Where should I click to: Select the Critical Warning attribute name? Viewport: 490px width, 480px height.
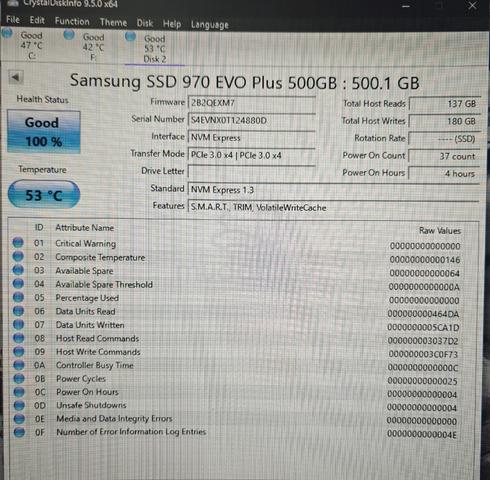pos(86,244)
